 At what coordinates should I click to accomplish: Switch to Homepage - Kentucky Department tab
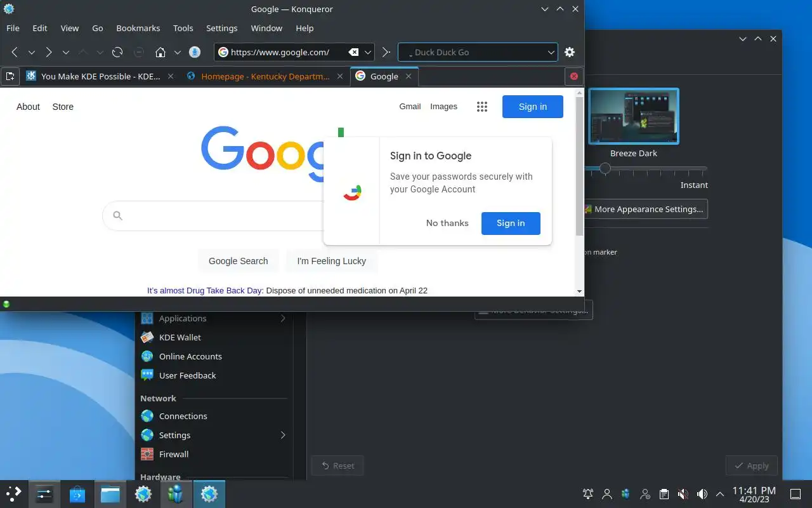265,76
